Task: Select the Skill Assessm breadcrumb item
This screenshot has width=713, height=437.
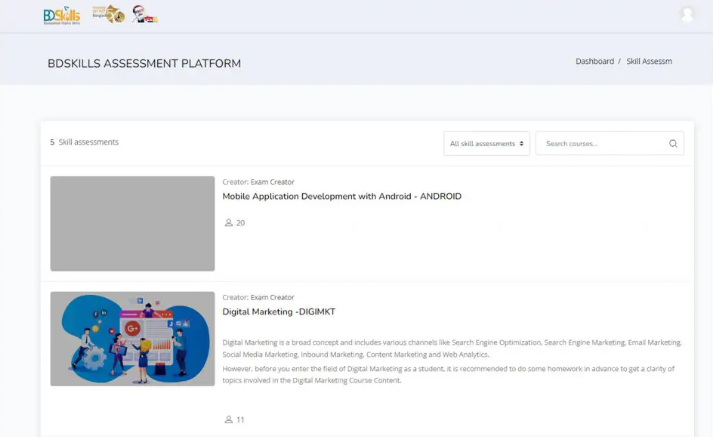Action: (649, 62)
